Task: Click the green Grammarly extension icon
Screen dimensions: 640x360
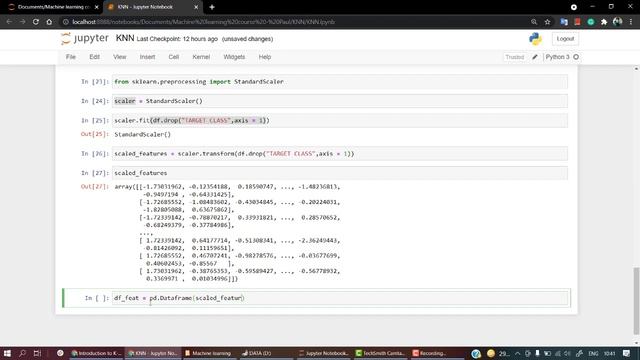Action: [x=591, y=22]
